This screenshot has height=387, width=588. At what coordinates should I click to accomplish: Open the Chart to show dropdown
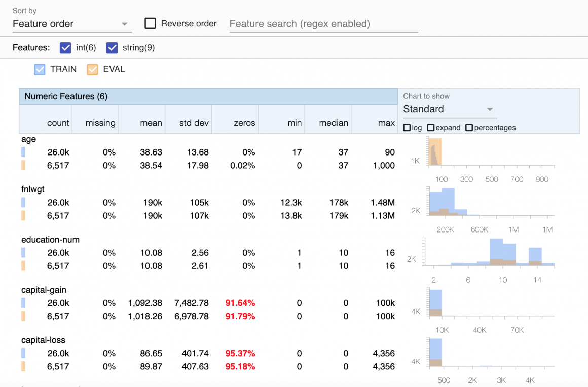[x=447, y=109]
